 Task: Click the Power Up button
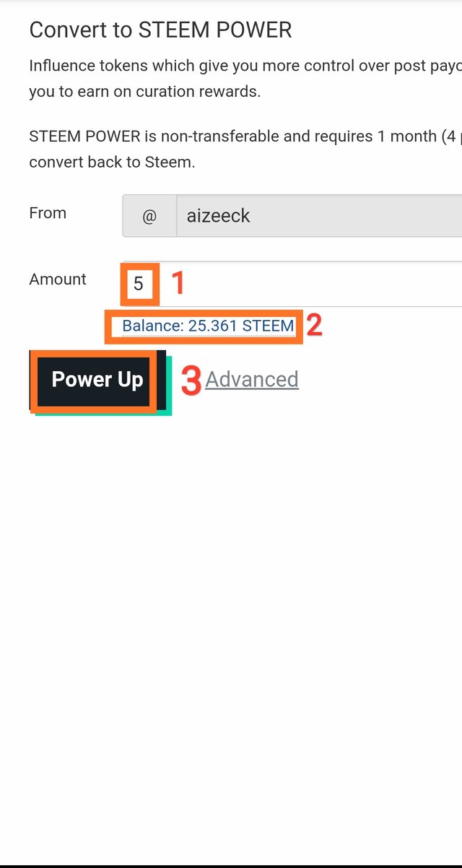click(97, 380)
